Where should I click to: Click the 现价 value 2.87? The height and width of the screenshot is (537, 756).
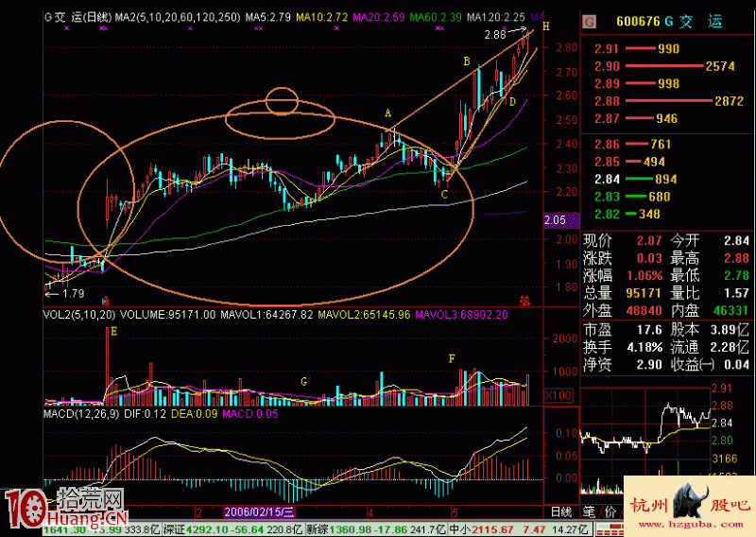click(649, 241)
